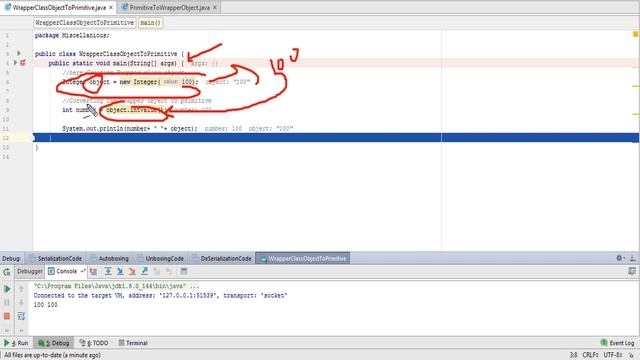Open the Evaluate Expression calculator icon
The image size is (640, 360).
184,271
